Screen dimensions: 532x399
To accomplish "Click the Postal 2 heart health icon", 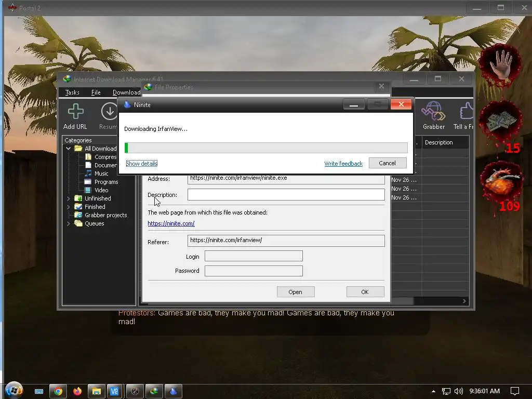I will [501, 181].
